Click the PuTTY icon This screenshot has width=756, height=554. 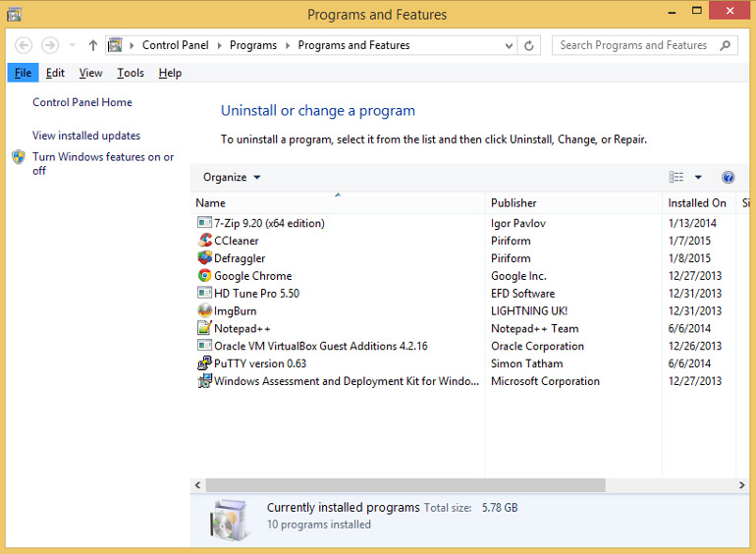(204, 362)
